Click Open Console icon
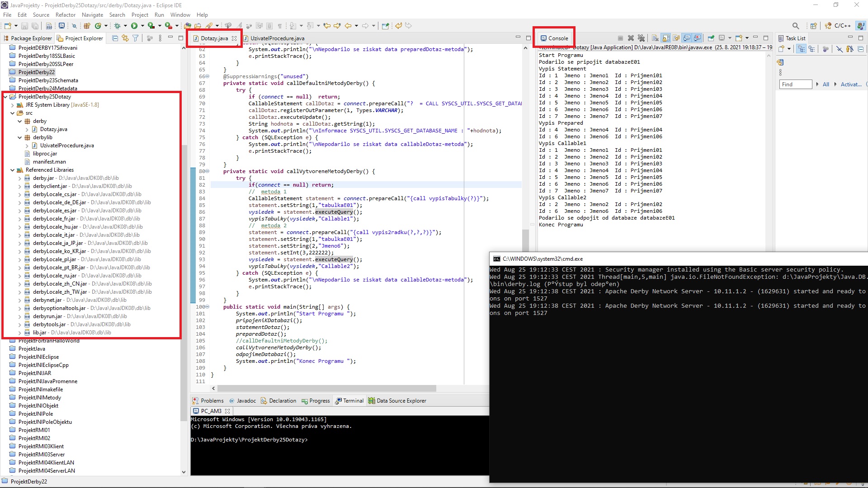The height and width of the screenshot is (488, 868). (x=739, y=38)
